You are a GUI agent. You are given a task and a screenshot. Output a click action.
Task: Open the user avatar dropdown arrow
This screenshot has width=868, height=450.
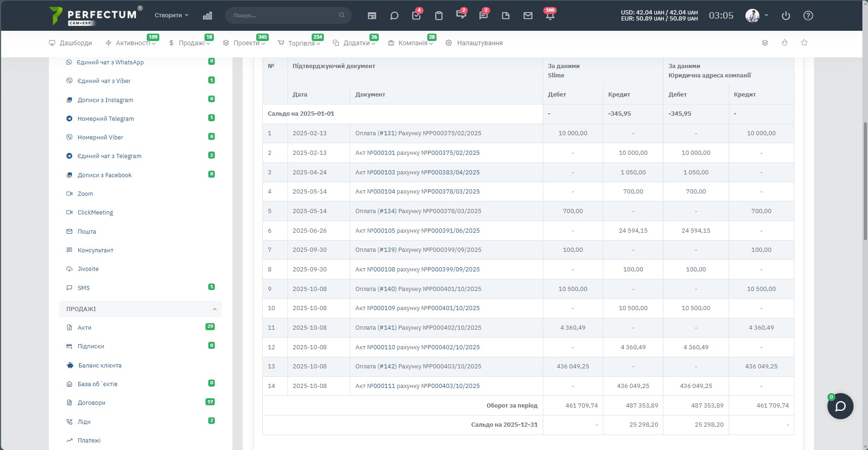pyautogui.click(x=766, y=15)
